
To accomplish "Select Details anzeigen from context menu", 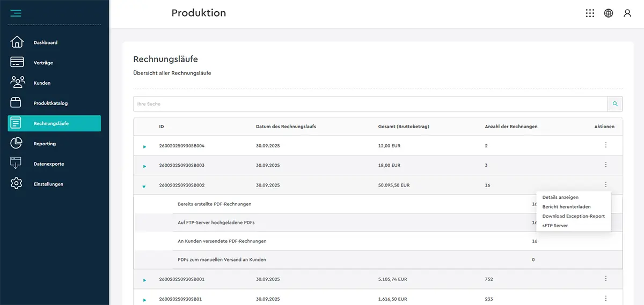I will [560, 197].
